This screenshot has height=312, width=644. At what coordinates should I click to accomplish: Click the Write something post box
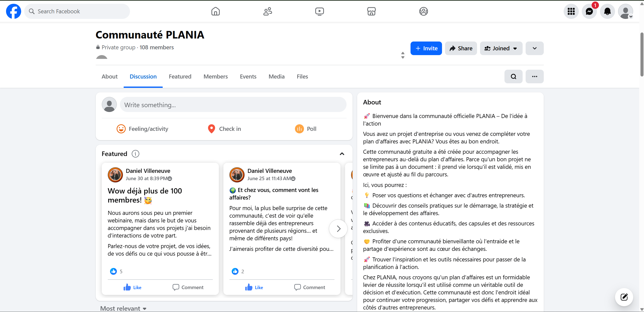coord(233,105)
